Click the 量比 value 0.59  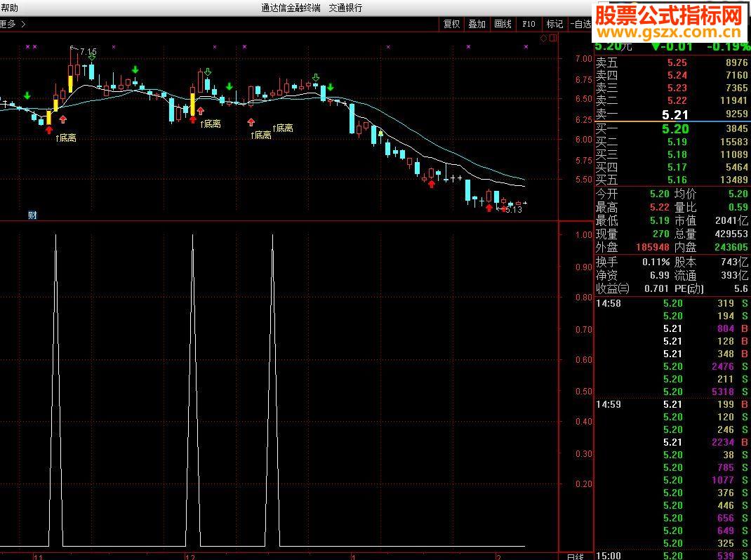tap(738, 208)
